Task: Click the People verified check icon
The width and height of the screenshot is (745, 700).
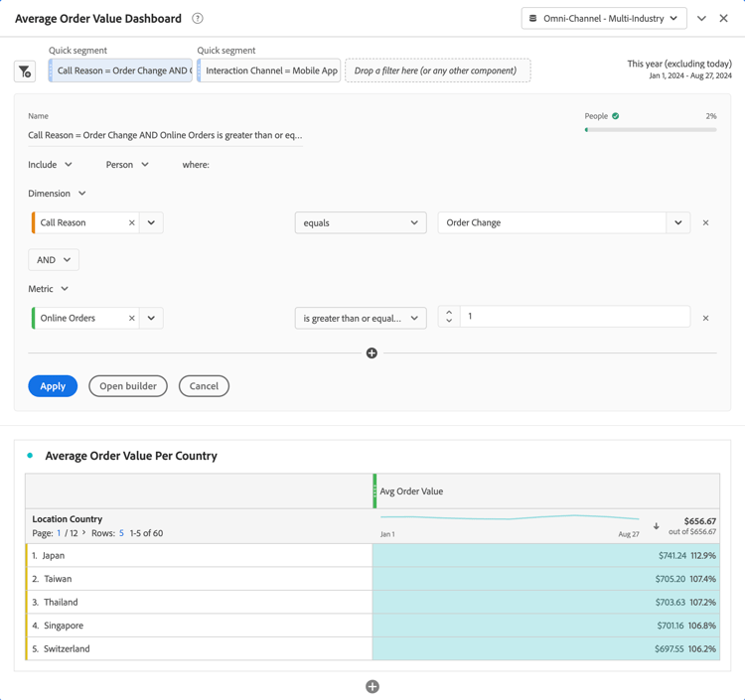Action: 615,116
